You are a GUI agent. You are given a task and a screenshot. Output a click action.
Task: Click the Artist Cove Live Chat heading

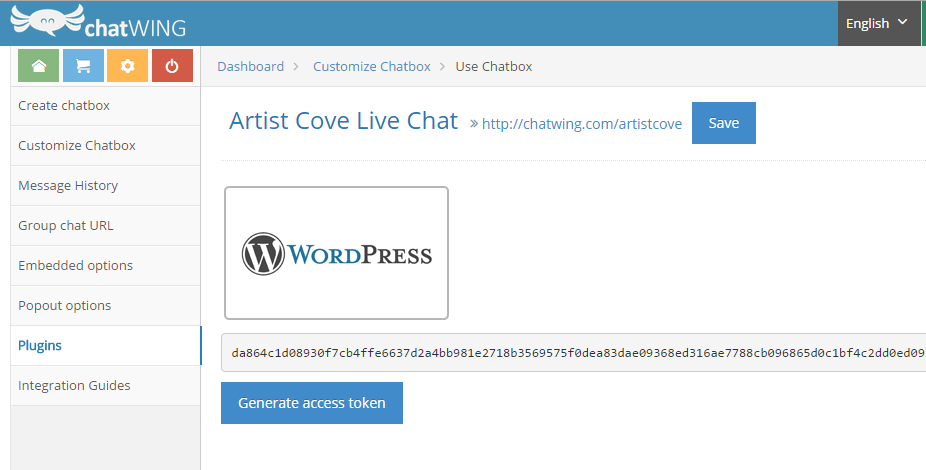tap(344, 121)
